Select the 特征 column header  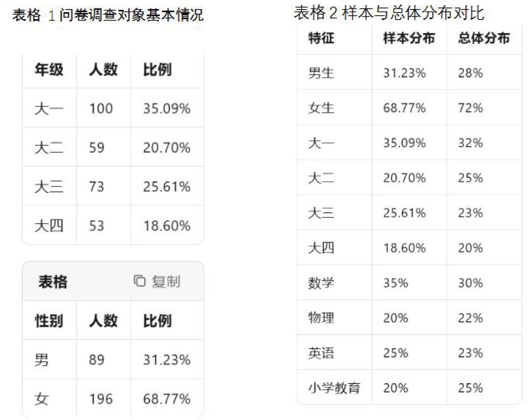(321, 38)
